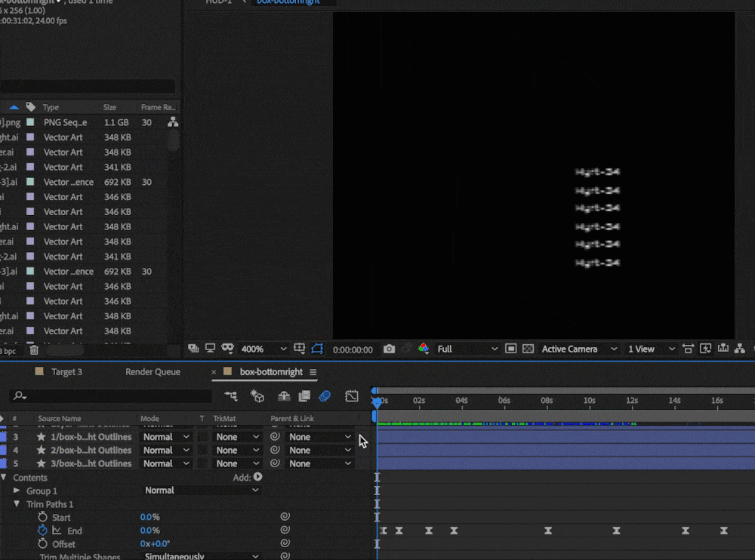Switch to the Render Queue tab
This screenshot has height=560, width=755.
[x=153, y=372]
